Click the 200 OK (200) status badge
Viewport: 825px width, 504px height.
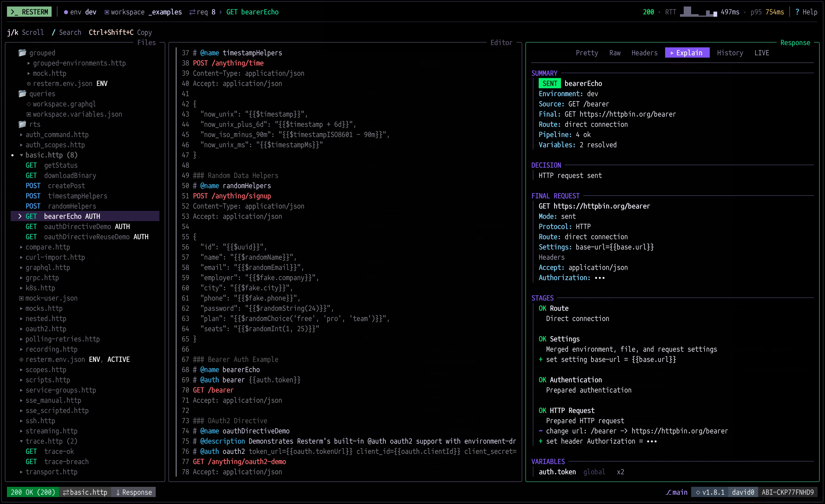pos(33,492)
